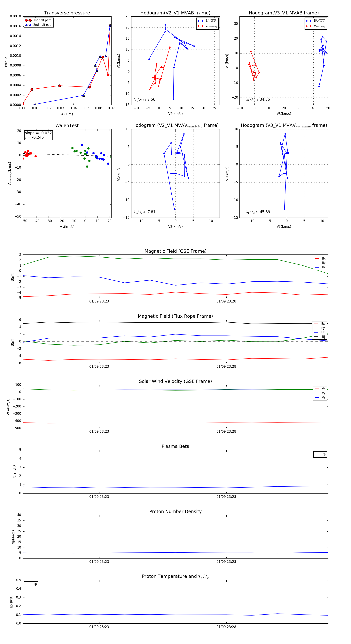Click 'Solar Wind Velocity (GSE Frame)' title
Image resolution: width=351 pixels, height=644 pixels.
coord(175,381)
